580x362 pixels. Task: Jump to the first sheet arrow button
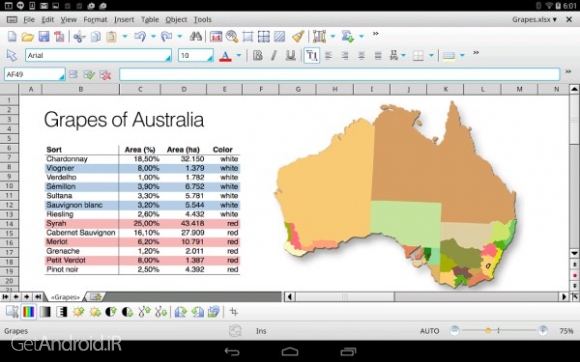[x=5, y=297]
